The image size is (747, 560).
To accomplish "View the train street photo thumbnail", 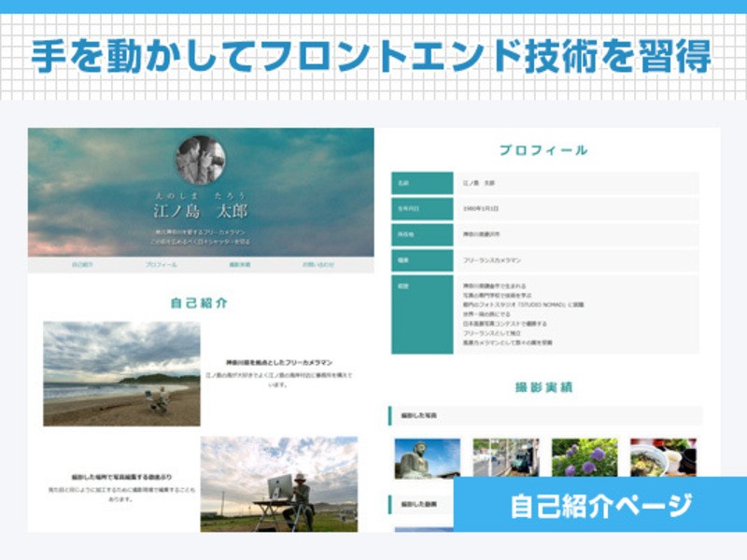I will [505, 458].
